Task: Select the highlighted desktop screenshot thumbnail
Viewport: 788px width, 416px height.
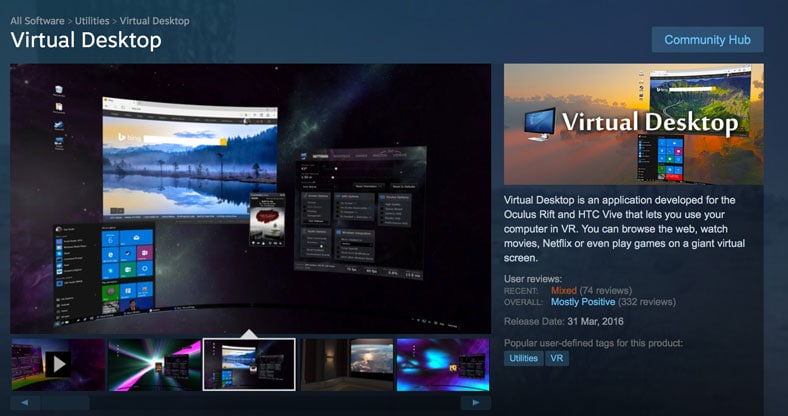Action: click(x=249, y=364)
